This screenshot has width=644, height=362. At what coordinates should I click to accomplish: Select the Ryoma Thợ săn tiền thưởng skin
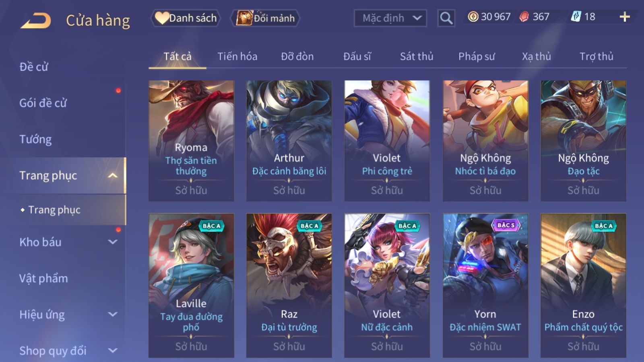point(191,141)
